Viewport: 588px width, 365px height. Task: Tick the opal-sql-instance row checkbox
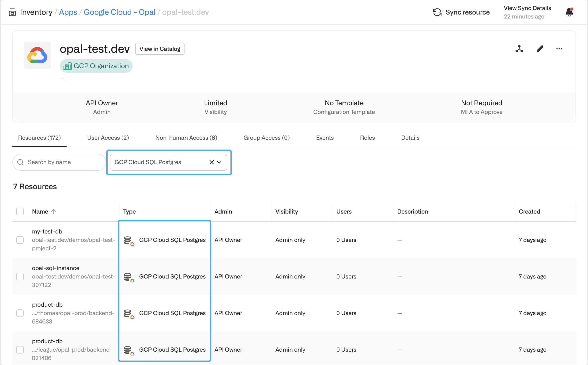20,276
